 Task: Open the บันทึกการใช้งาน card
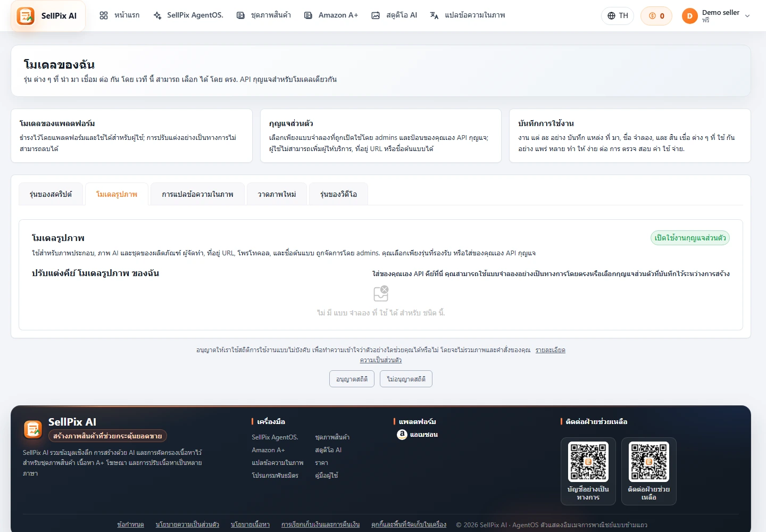[x=630, y=136]
